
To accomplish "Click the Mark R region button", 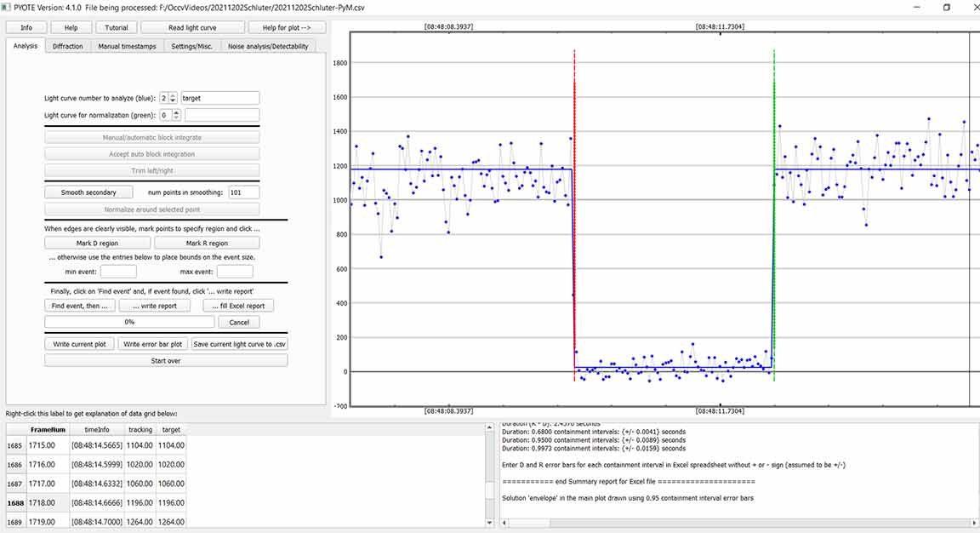I will click(207, 244).
